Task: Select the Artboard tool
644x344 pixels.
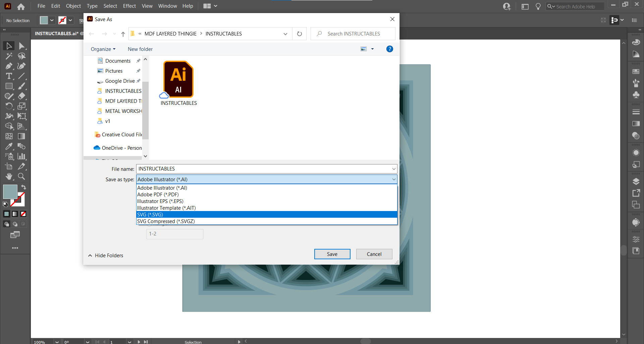Action: pos(9,166)
